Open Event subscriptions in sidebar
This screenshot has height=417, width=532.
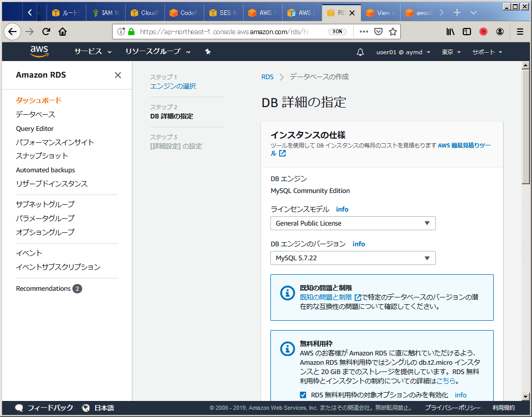(58, 267)
